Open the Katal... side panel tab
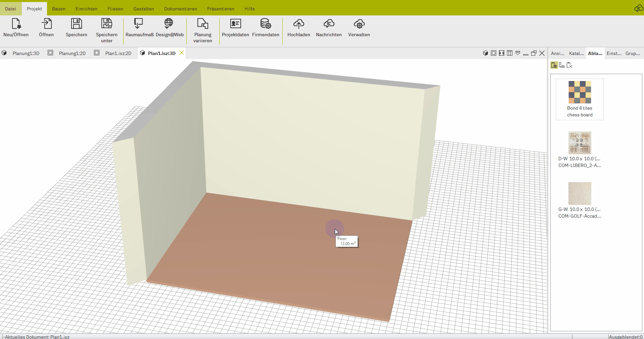The image size is (644, 339). click(576, 53)
